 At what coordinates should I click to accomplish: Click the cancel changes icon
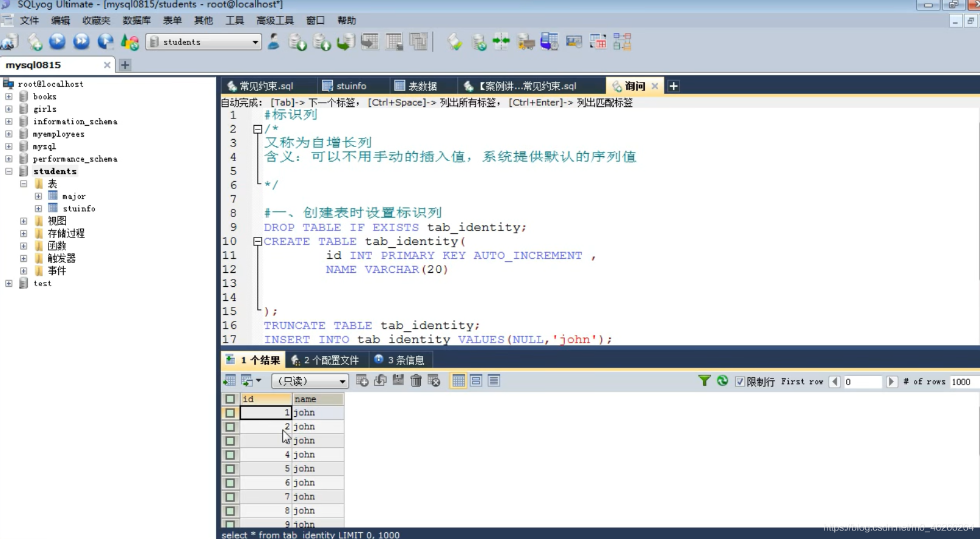[434, 381]
